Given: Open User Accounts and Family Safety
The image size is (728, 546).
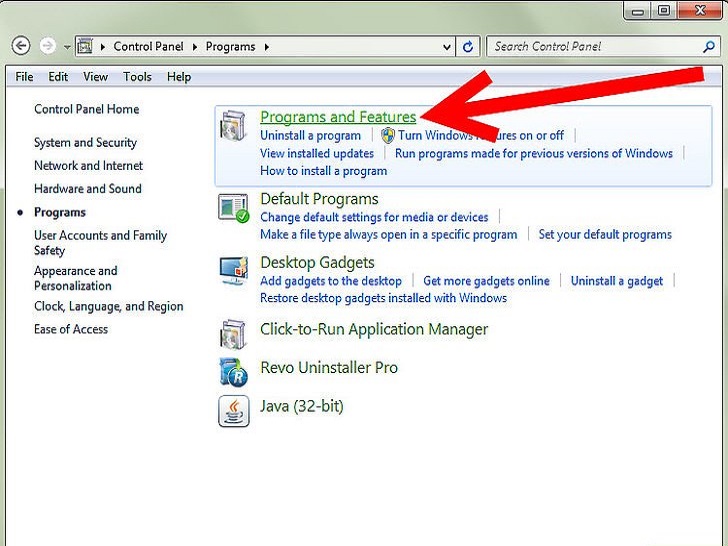Looking at the screenshot, I should 100,243.
